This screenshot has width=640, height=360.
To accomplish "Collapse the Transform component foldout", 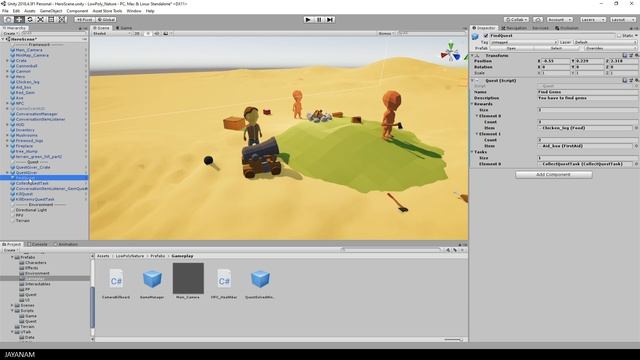I will (x=472, y=55).
